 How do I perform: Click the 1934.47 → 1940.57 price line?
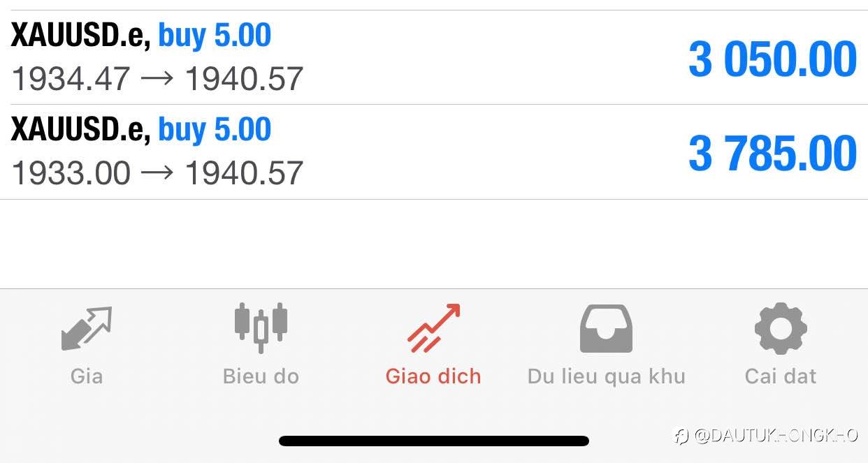pos(157,79)
